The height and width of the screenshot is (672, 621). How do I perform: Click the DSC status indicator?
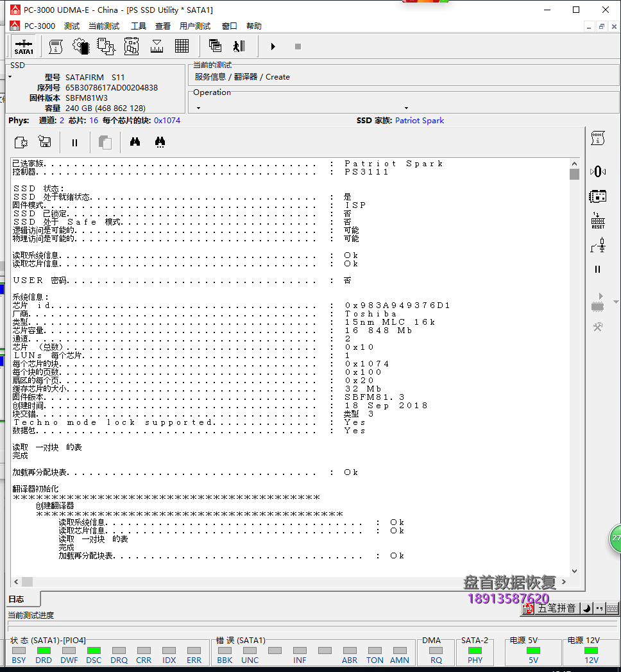[94, 651]
